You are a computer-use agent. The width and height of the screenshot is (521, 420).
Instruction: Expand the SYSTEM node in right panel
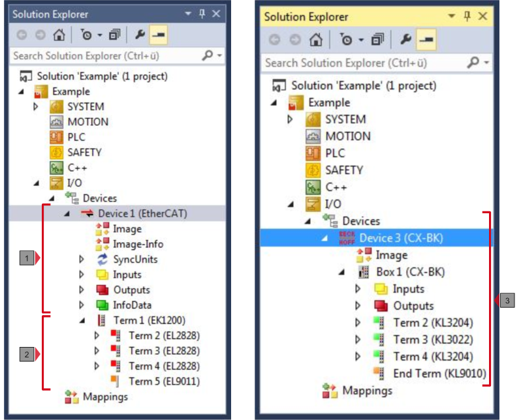tap(291, 119)
